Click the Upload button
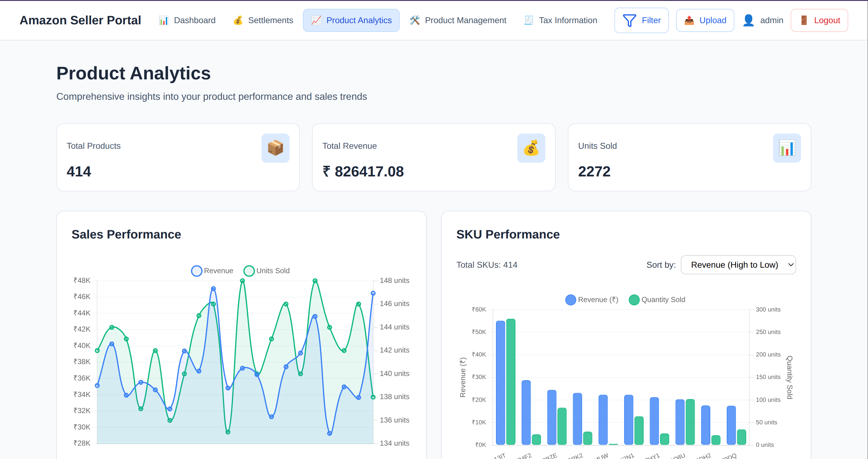This screenshot has height=459, width=868. [705, 20]
